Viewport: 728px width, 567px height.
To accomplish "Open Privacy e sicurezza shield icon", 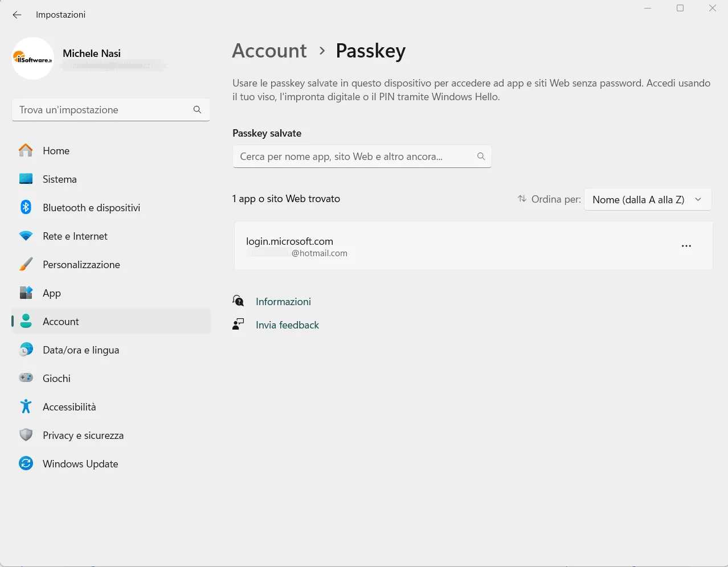I will [26, 435].
